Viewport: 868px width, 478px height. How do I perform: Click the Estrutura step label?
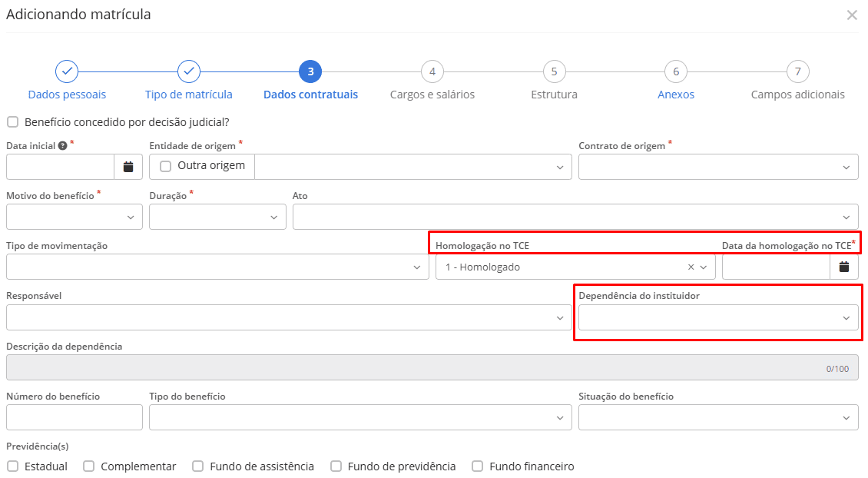point(554,95)
